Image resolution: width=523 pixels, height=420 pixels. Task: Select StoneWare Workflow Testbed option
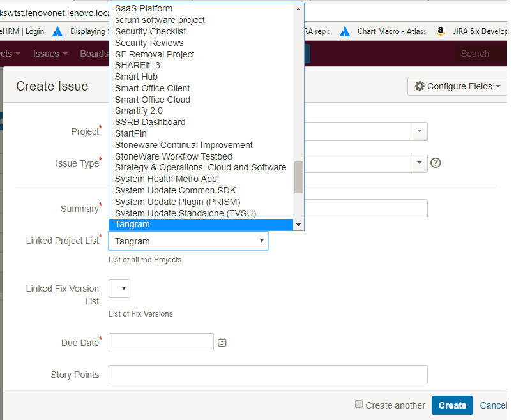tap(201, 156)
